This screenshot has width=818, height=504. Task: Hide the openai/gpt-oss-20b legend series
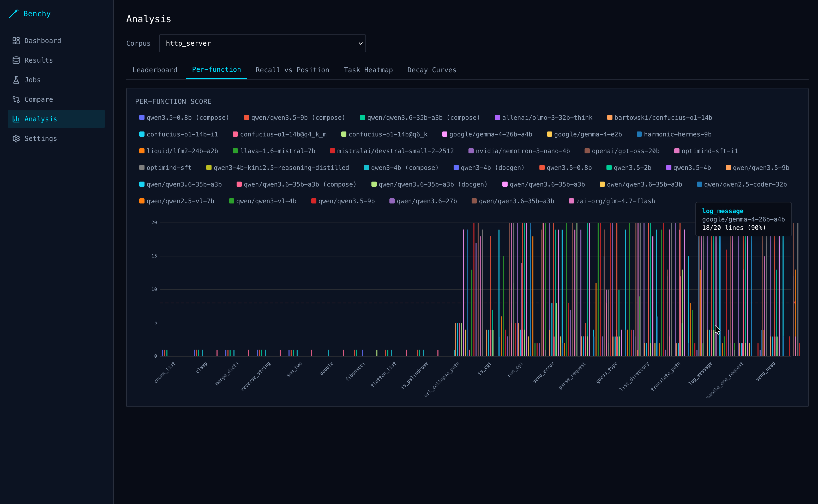point(622,151)
